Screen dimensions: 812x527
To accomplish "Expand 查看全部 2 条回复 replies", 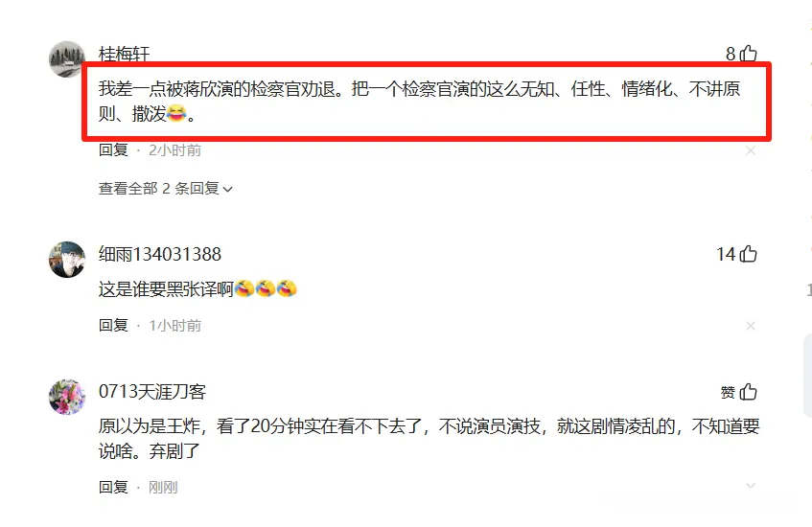I will pos(165,189).
